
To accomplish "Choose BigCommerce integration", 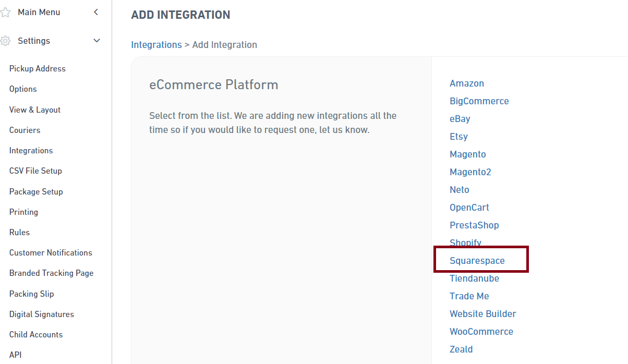I will (x=479, y=101).
